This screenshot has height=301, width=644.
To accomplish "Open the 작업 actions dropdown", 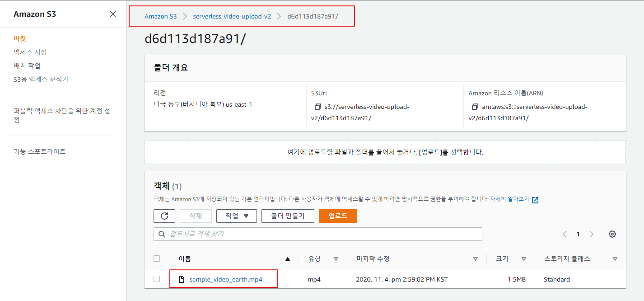I will [x=237, y=216].
